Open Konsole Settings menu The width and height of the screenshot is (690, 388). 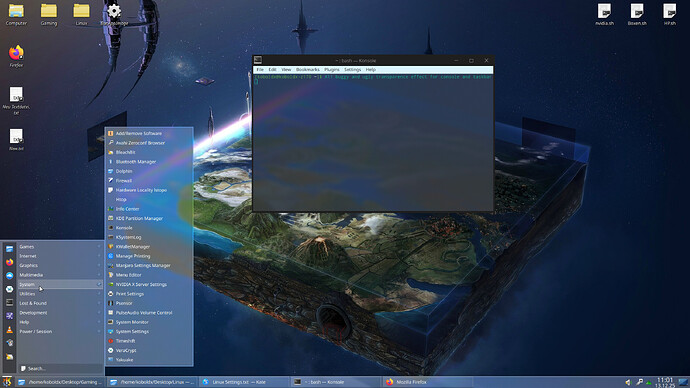[x=352, y=70]
